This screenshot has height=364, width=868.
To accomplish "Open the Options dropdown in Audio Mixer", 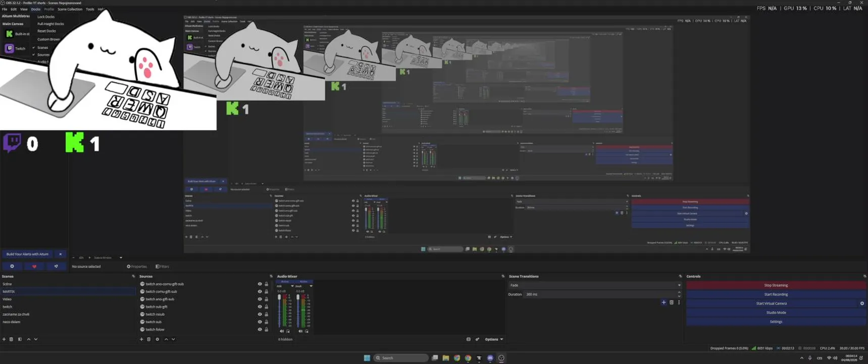I will 494,339.
